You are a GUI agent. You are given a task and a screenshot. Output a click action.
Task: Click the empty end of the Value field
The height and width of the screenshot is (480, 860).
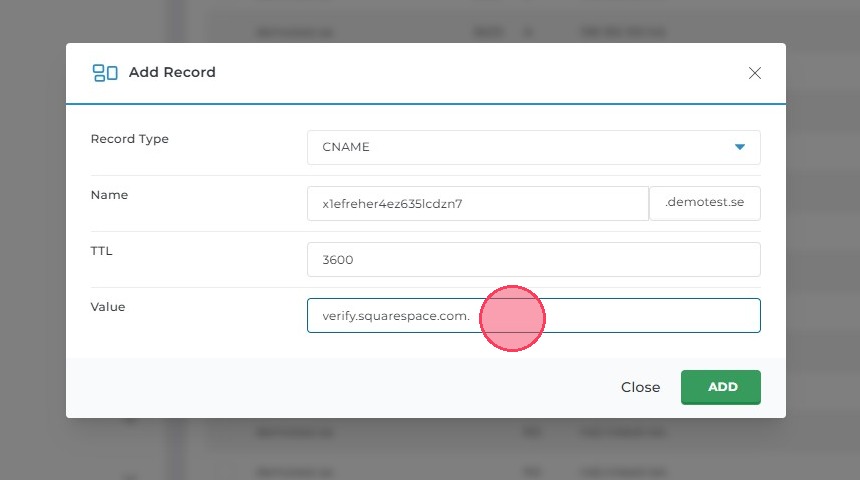(x=680, y=315)
